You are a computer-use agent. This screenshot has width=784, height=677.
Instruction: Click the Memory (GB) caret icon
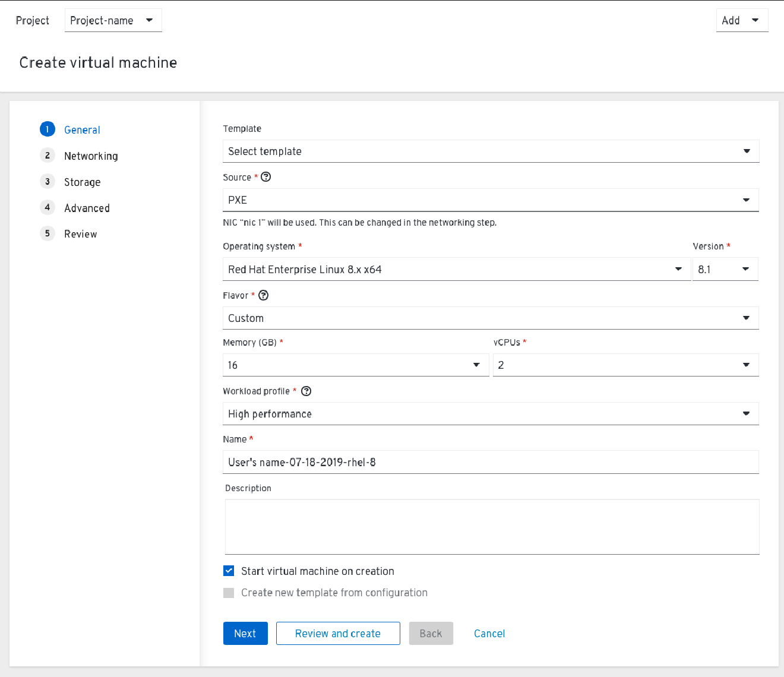point(476,365)
